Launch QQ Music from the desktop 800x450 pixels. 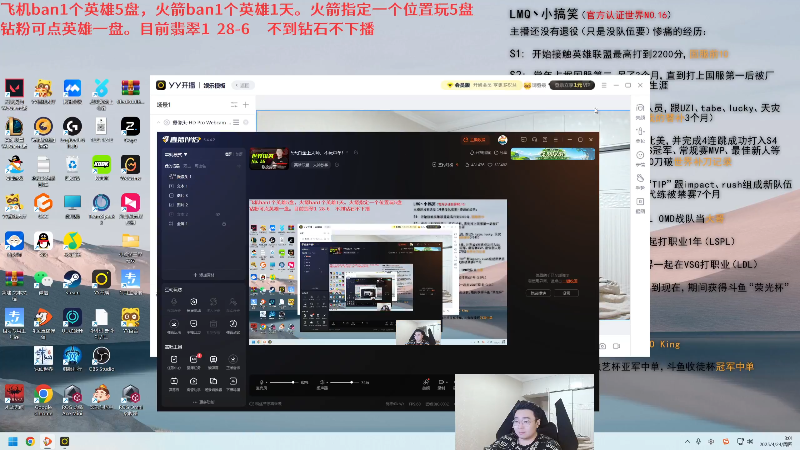(72, 241)
